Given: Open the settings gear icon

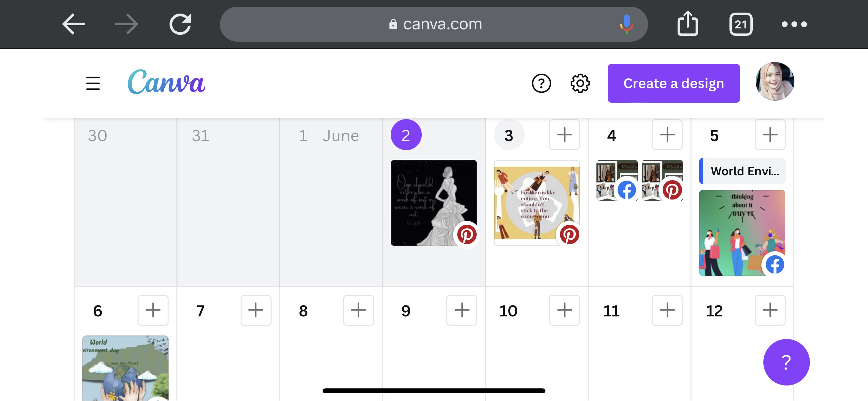Looking at the screenshot, I should tap(580, 83).
